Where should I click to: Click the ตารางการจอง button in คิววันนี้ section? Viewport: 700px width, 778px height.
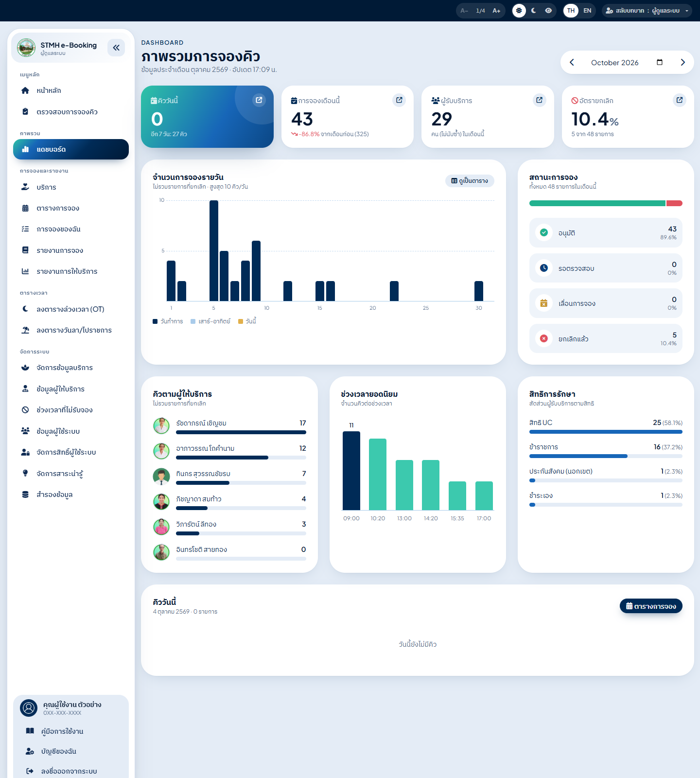[x=651, y=606]
